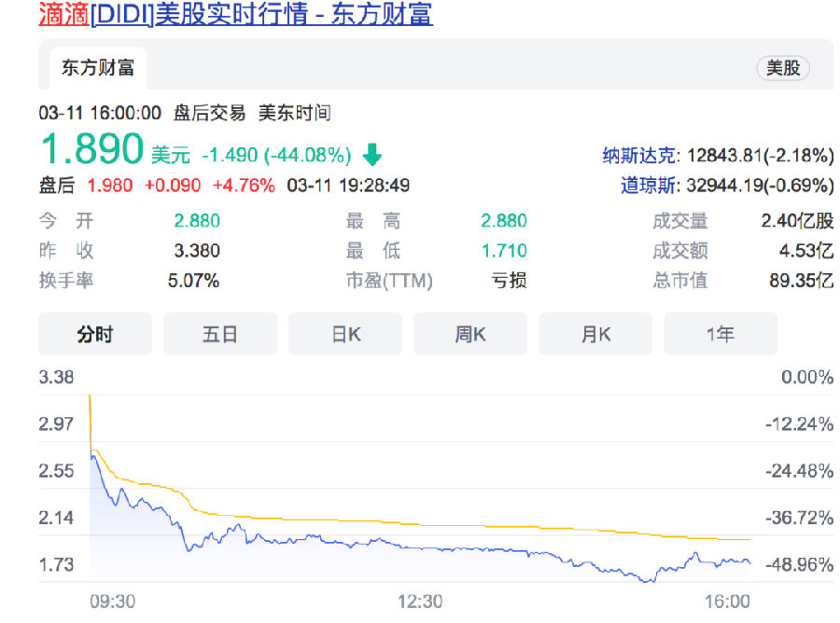
Task: Click the after-hours price 1.980
Action: point(110,186)
